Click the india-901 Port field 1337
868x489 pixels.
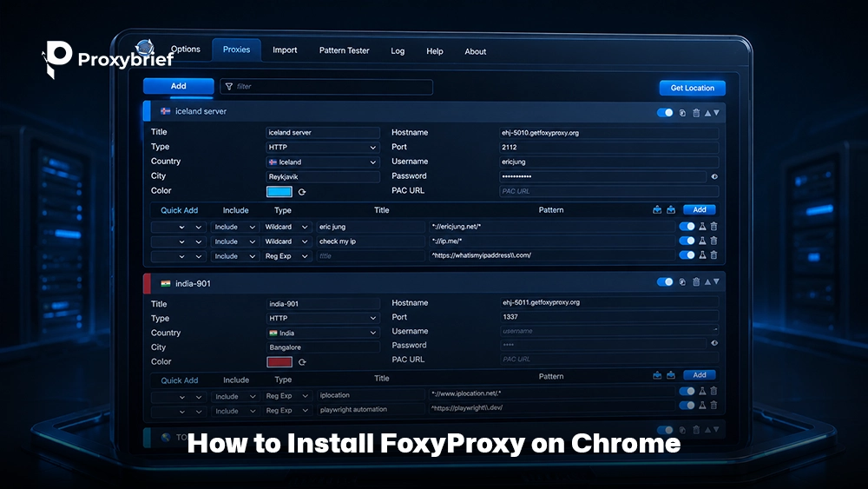click(609, 317)
